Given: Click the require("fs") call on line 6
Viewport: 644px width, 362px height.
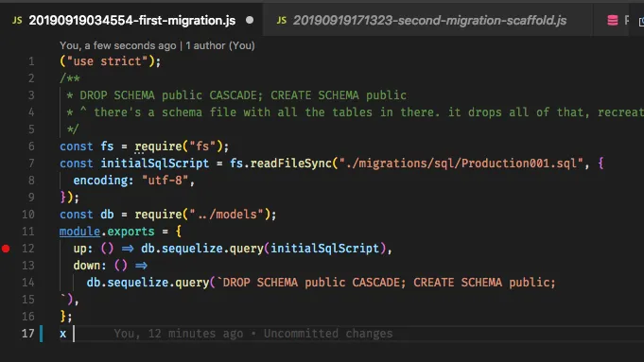Looking at the screenshot, I should (x=179, y=147).
